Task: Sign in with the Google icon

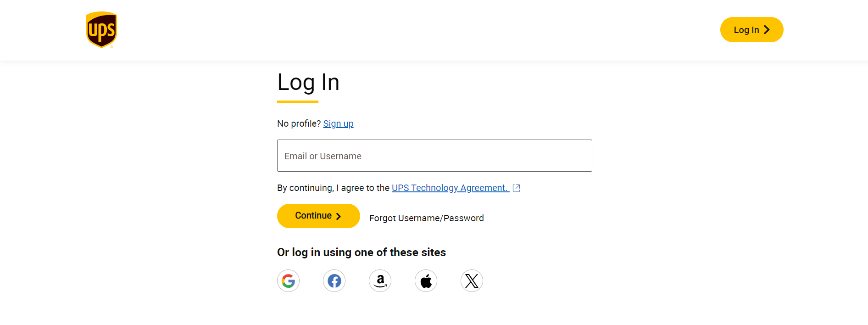Action: point(288,280)
